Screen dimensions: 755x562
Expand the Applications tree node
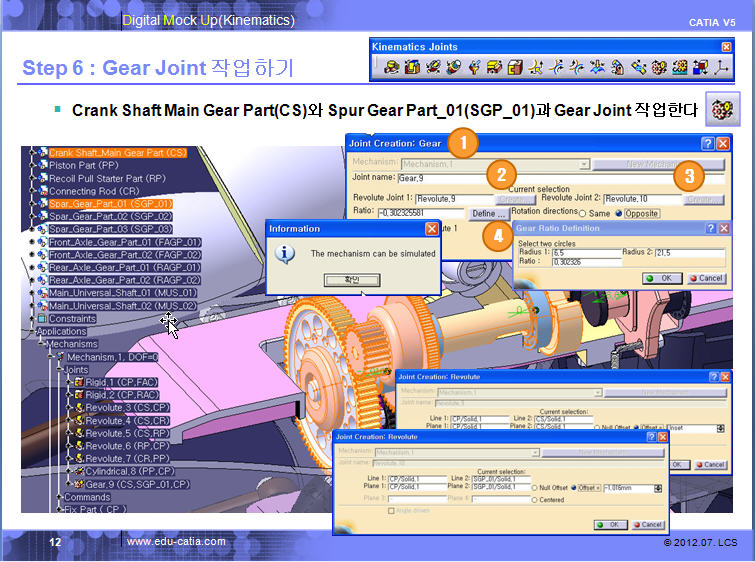coord(32,331)
